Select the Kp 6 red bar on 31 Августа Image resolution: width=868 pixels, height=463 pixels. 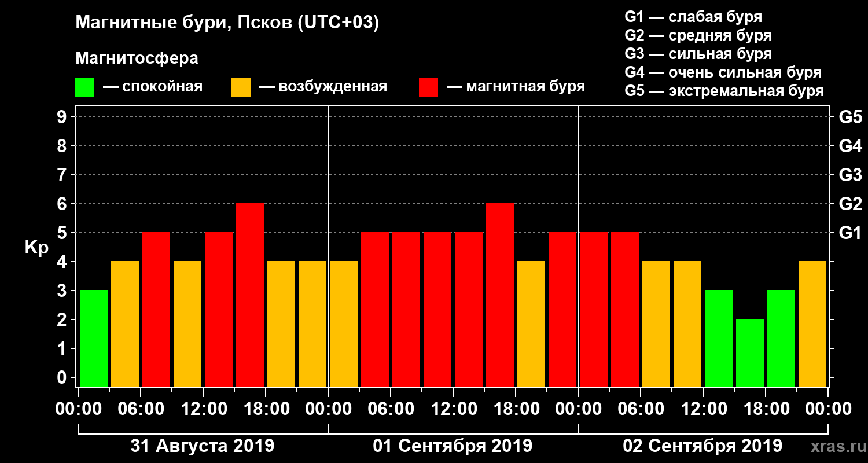tap(250, 295)
